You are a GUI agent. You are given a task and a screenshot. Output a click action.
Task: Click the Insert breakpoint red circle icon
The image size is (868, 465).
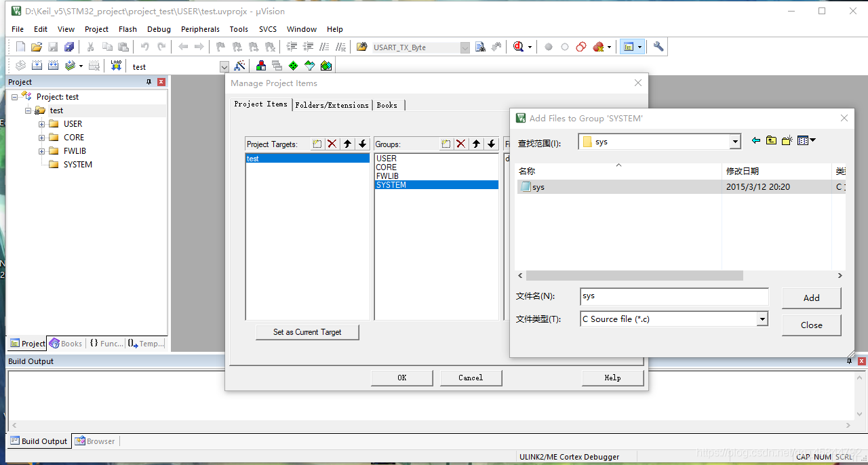pos(549,47)
